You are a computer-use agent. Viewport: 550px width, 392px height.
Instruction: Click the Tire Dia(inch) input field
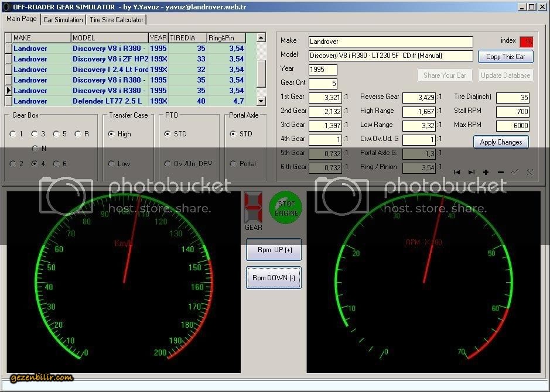[x=513, y=98]
